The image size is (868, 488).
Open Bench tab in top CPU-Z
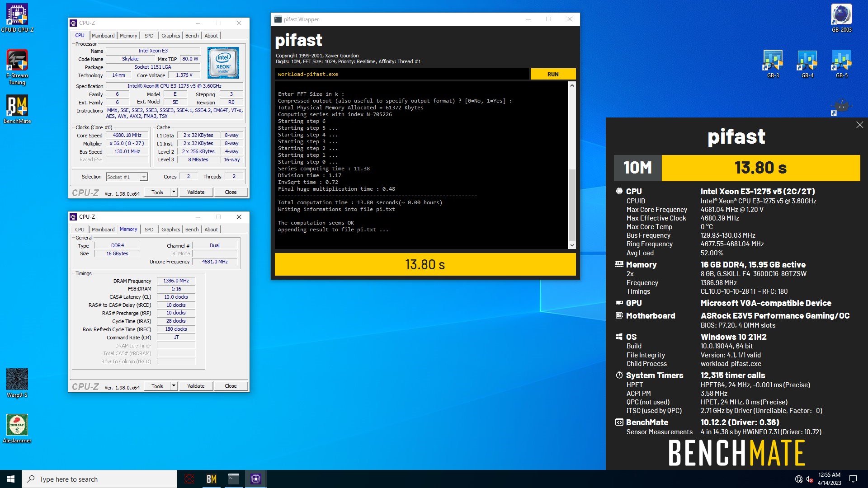click(192, 36)
